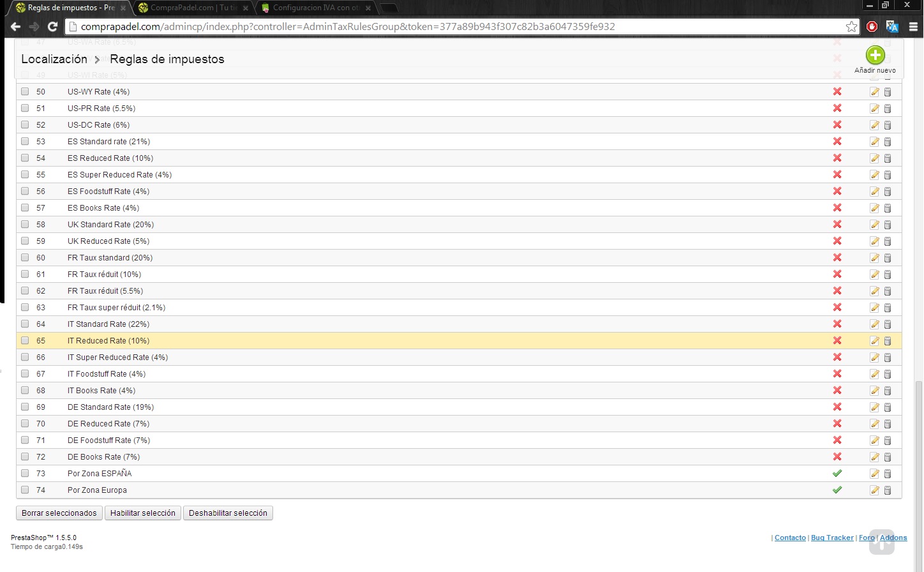Go back with the browser back arrow
The height and width of the screenshot is (572, 924).
click(x=15, y=27)
